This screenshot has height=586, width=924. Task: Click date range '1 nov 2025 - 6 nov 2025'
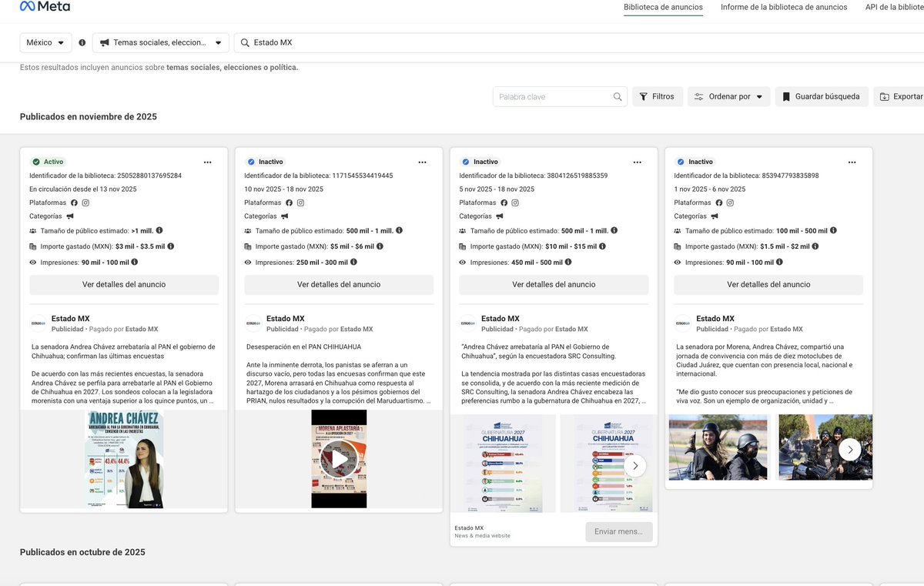click(710, 189)
